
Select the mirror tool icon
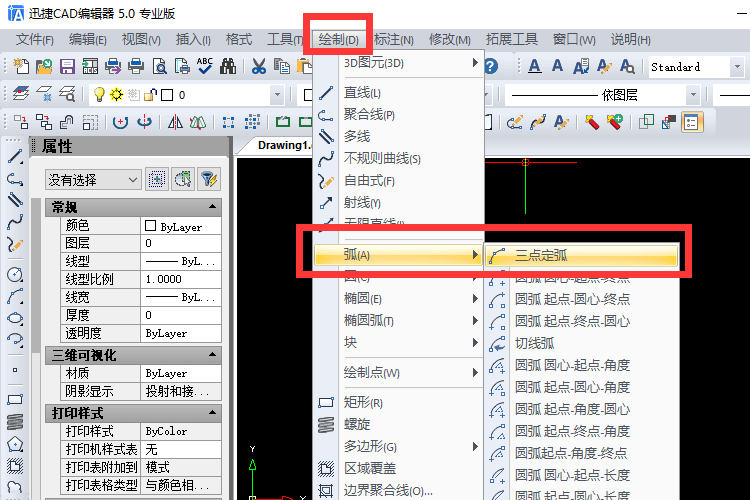[175, 122]
